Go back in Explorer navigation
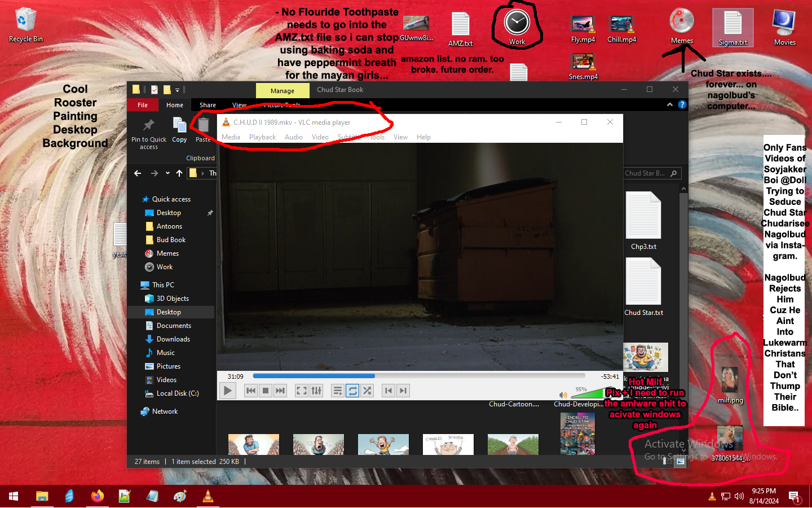Viewport: 812px width, 508px height. [x=138, y=173]
